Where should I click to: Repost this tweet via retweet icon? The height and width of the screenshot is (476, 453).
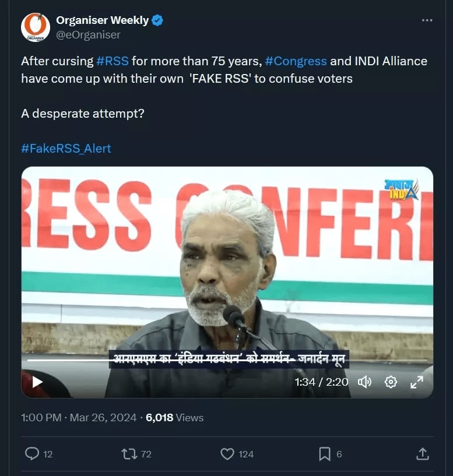tap(129, 453)
